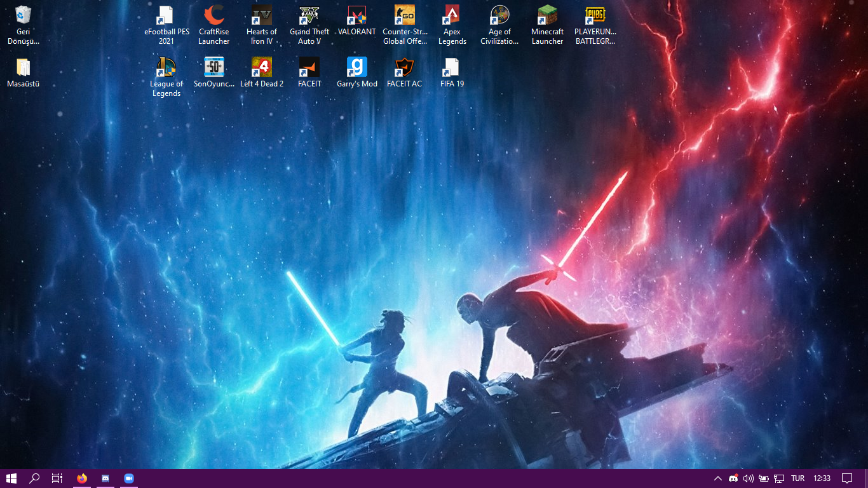Screen dimensions: 868x488
Task: Open the network status tray icon
Action: (779, 478)
